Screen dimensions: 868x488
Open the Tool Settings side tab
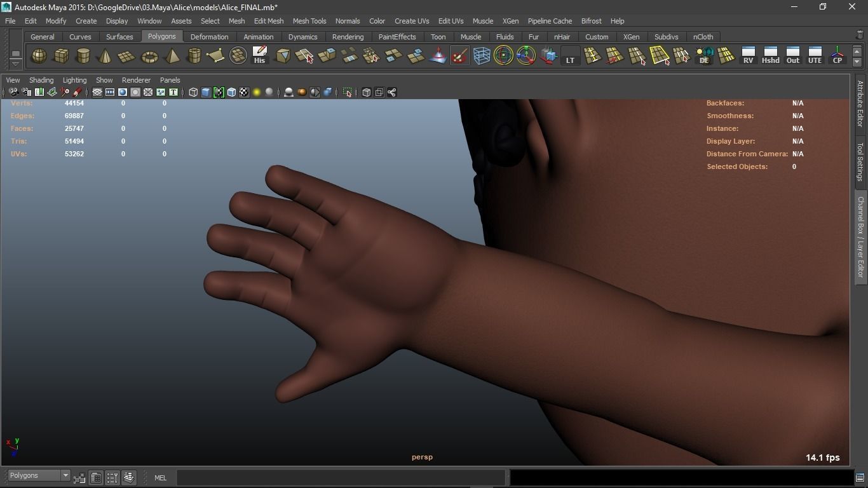tap(860, 161)
